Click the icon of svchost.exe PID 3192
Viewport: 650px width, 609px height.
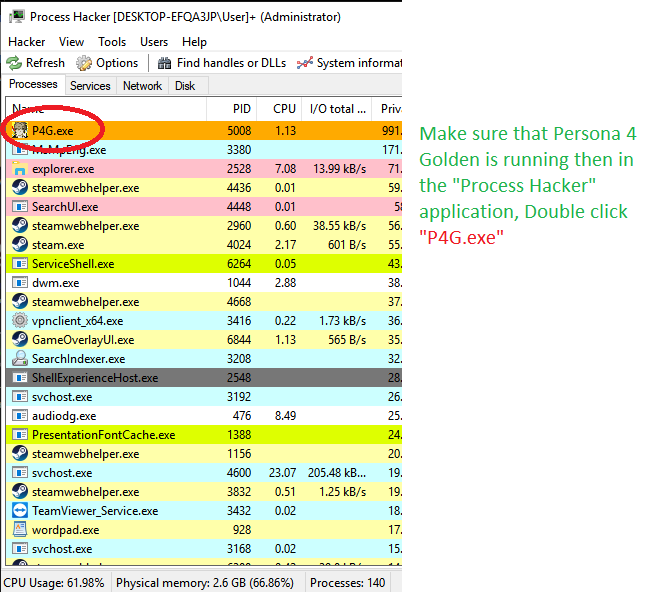point(19,396)
